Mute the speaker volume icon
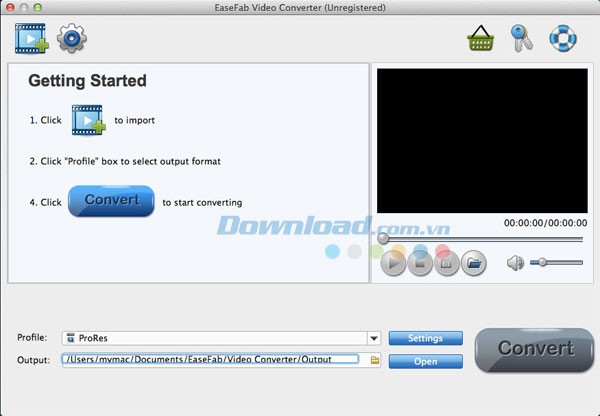600x416 pixels. tap(515, 263)
